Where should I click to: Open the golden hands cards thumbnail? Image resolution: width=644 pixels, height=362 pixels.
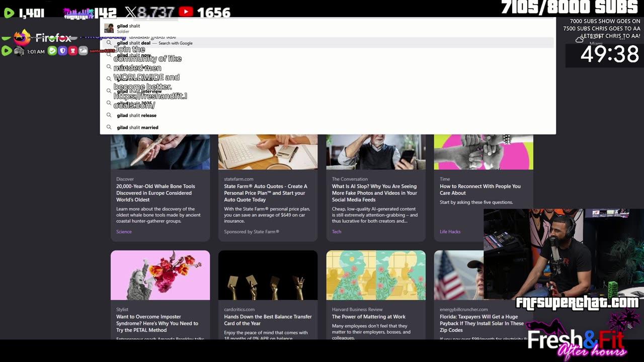(x=268, y=275)
